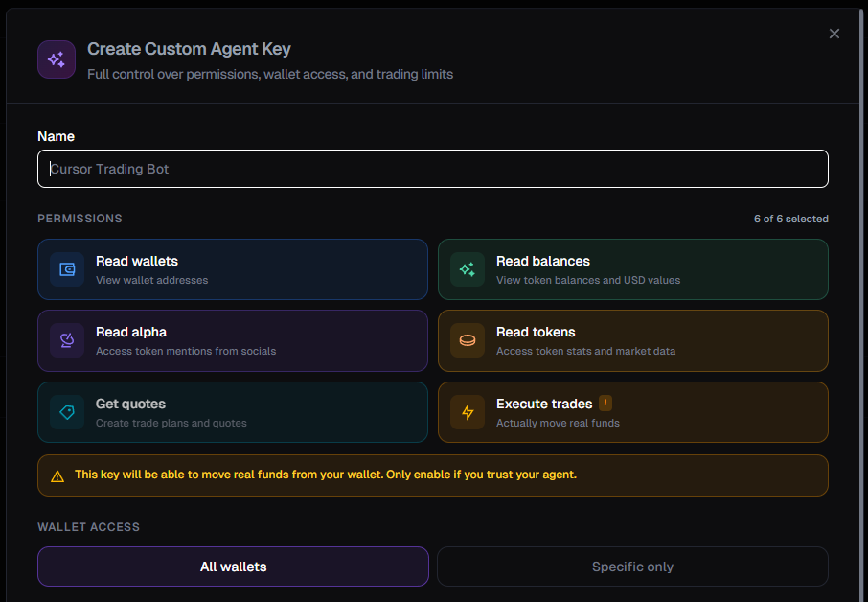This screenshot has height=602, width=868.
Task: Disable the Read alpha permission
Action: 233,340
